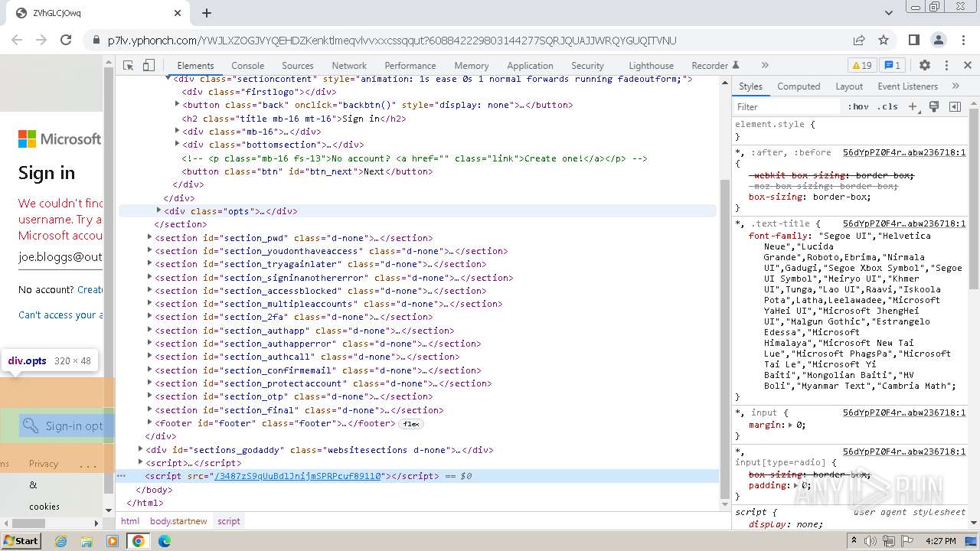
Task: Toggle .cls element classes panel
Action: [888, 107]
